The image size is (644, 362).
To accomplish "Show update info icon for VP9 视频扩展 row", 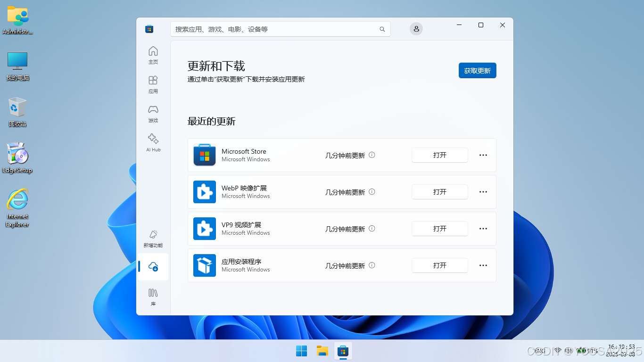I will (372, 228).
